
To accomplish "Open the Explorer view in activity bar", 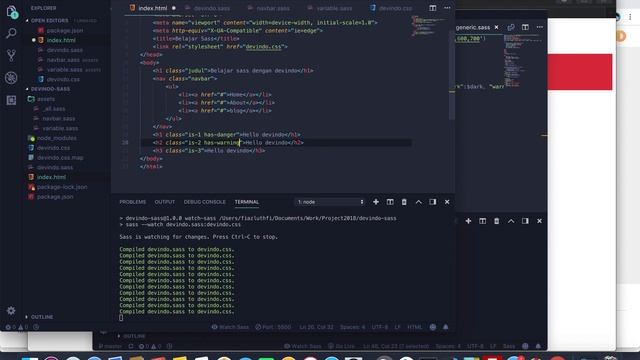I will click(x=11, y=12).
